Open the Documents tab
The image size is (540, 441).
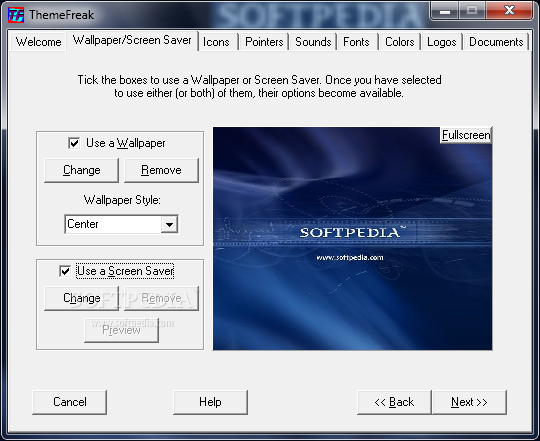(496, 42)
